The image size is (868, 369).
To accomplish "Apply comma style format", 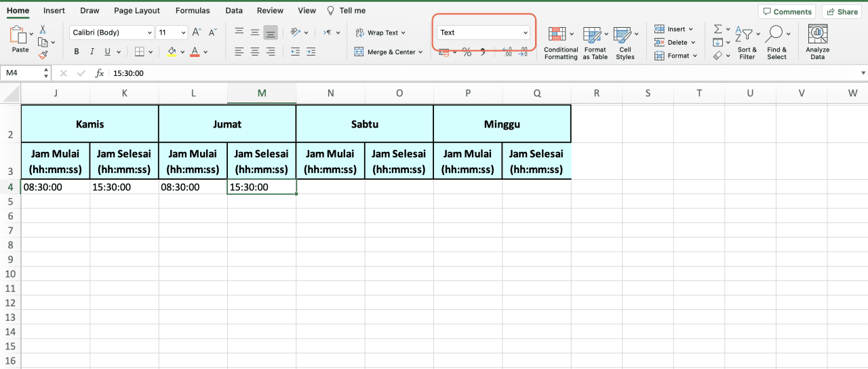I will pos(483,52).
